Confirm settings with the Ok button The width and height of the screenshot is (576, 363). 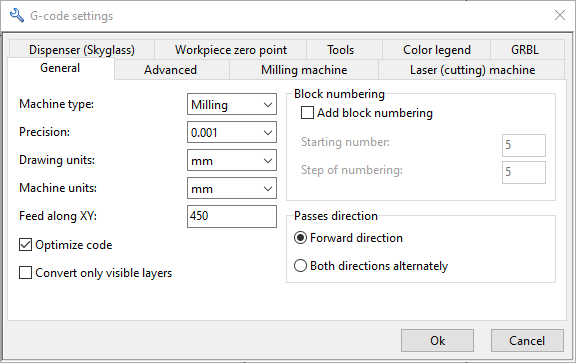pos(437,341)
